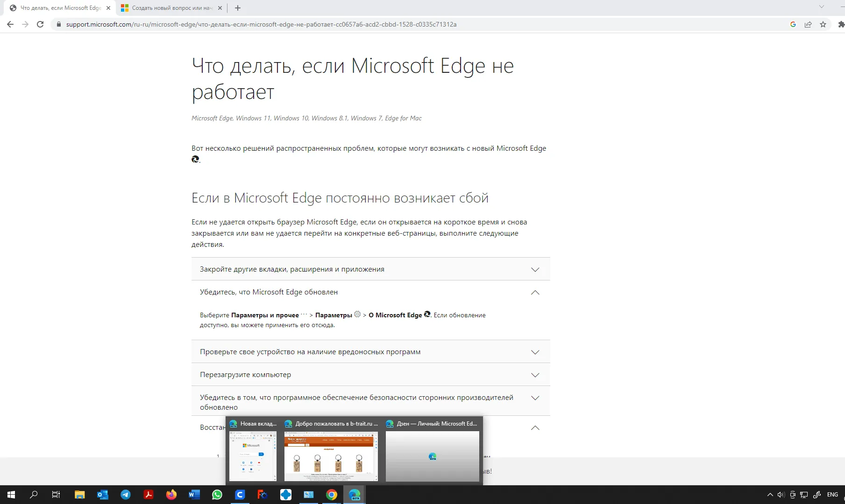This screenshot has width=845, height=504.
Task: Launch Firefox from the taskbar
Action: (171, 495)
